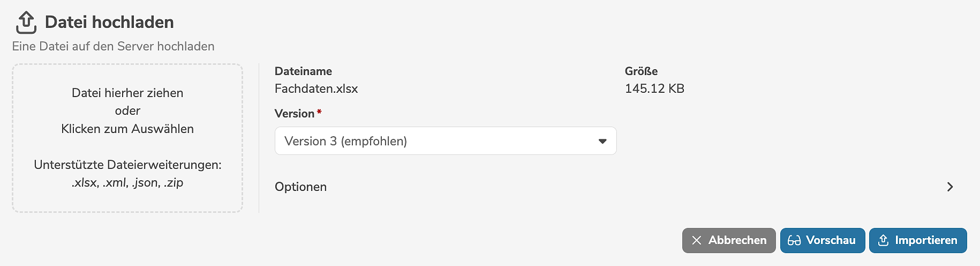Select the file name Fachdaten.xlsx
The image size is (980, 266).
pos(316,88)
